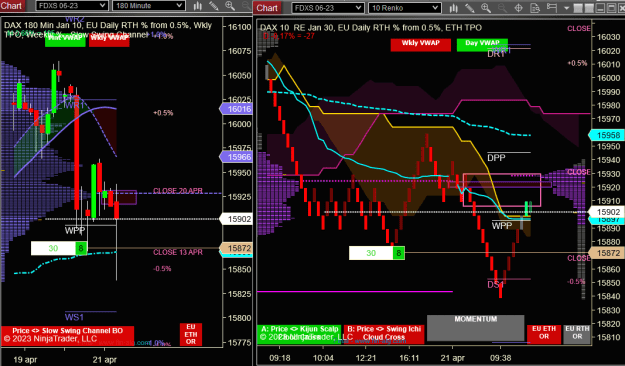
Task: Select the right Chart tab
Action: point(267,8)
